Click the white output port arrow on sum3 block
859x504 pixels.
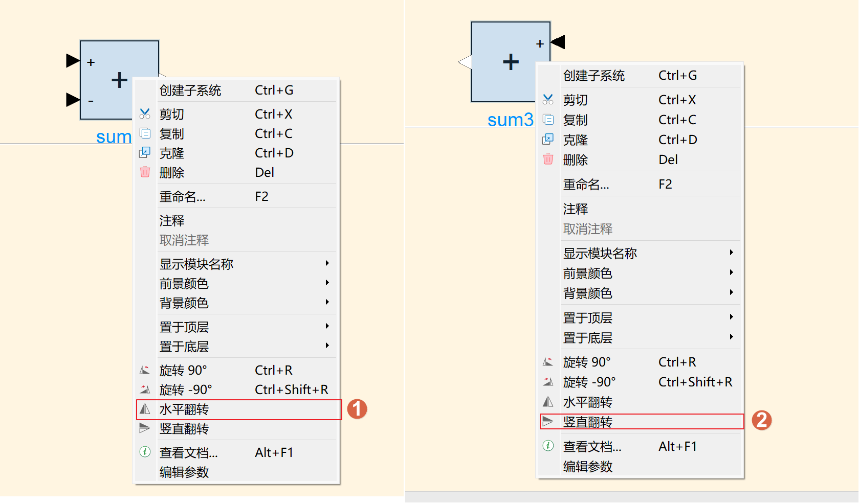point(465,62)
